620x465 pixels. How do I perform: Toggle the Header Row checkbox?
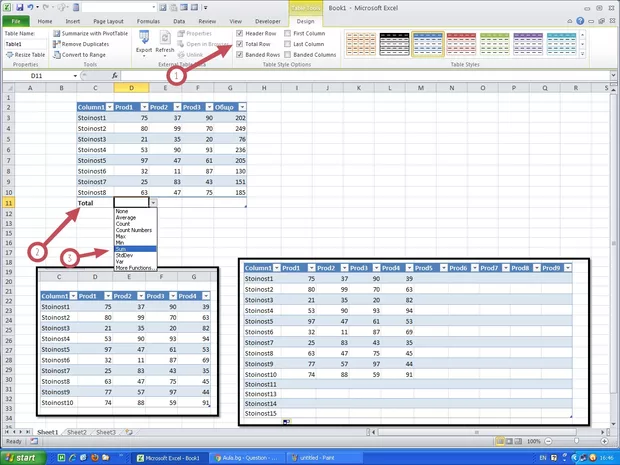point(238,35)
